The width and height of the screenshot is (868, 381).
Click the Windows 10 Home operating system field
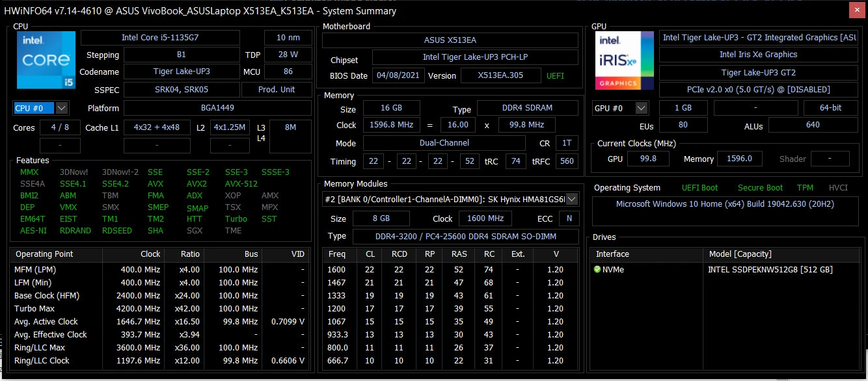724,204
